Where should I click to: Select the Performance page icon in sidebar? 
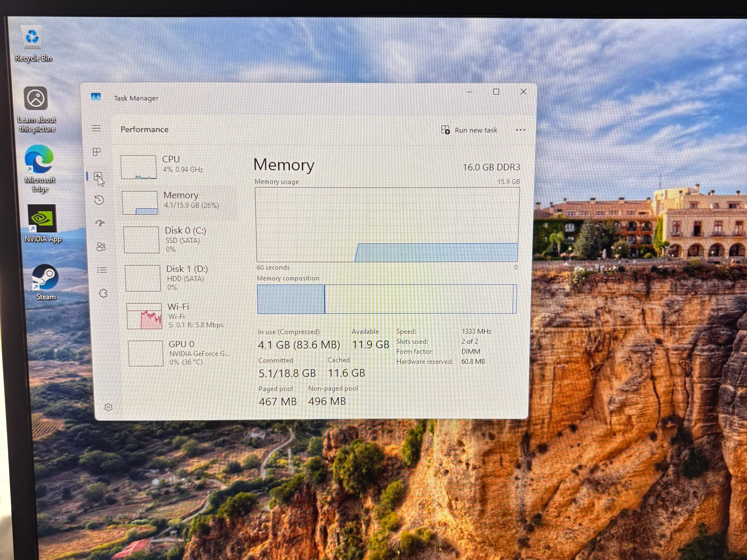click(98, 177)
